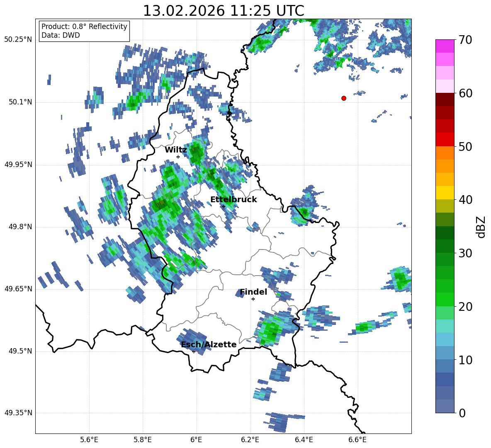
Task: Click the 6.6°E longitude label
Action: 357,440
